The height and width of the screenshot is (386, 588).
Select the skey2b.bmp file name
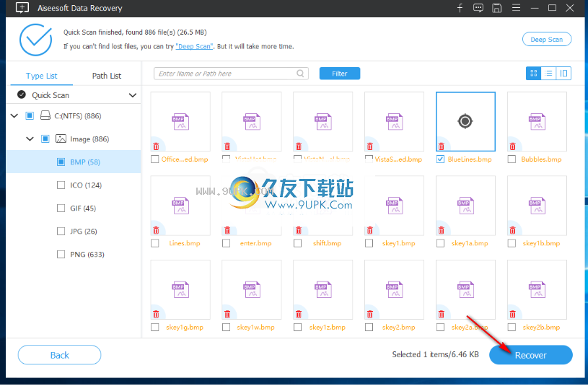point(541,327)
